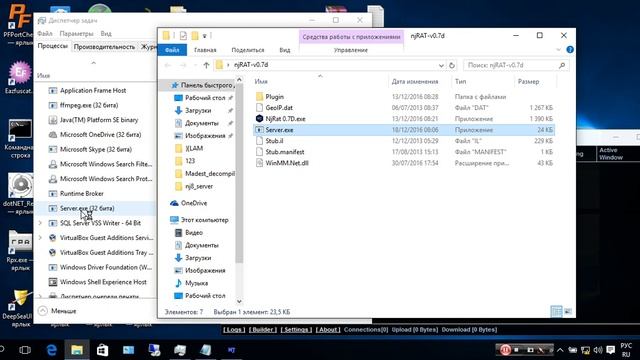Go up one folder level arrow
The height and width of the screenshot is (360, 640).
pos(206,65)
